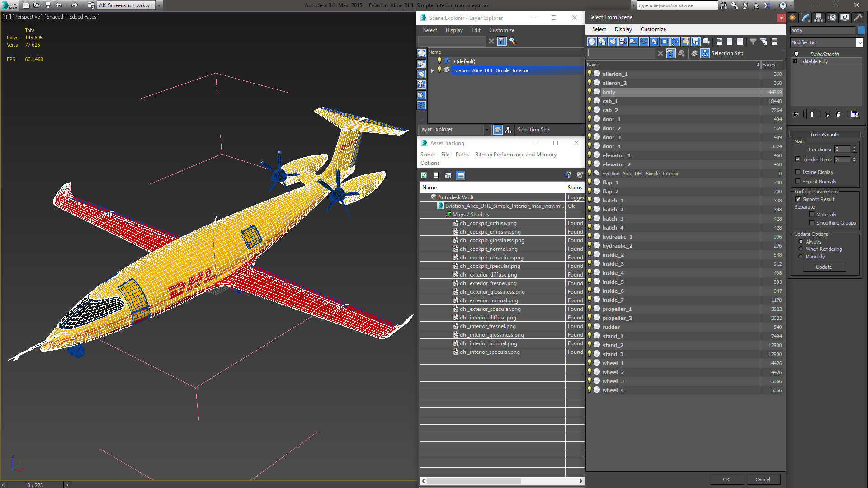The width and height of the screenshot is (868, 488).
Task: Open the Hierarchy command panel tab
Action: 818,18
